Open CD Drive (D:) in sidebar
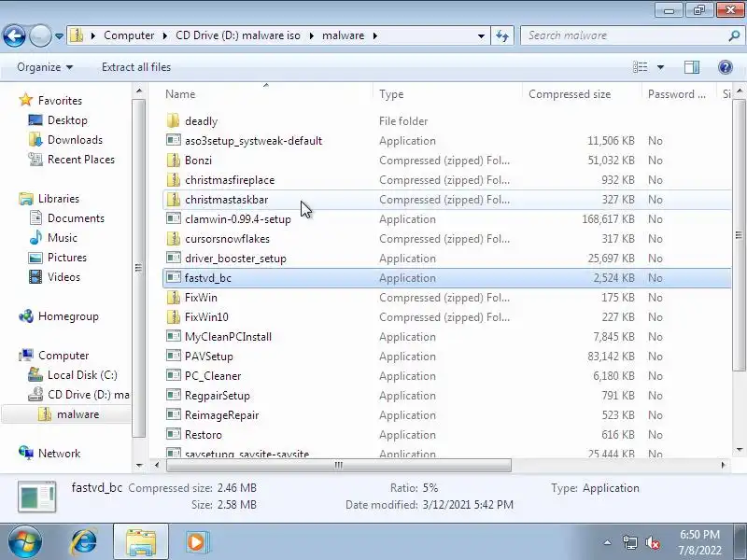Image resolution: width=747 pixels, height=560 pixels. 88,395
